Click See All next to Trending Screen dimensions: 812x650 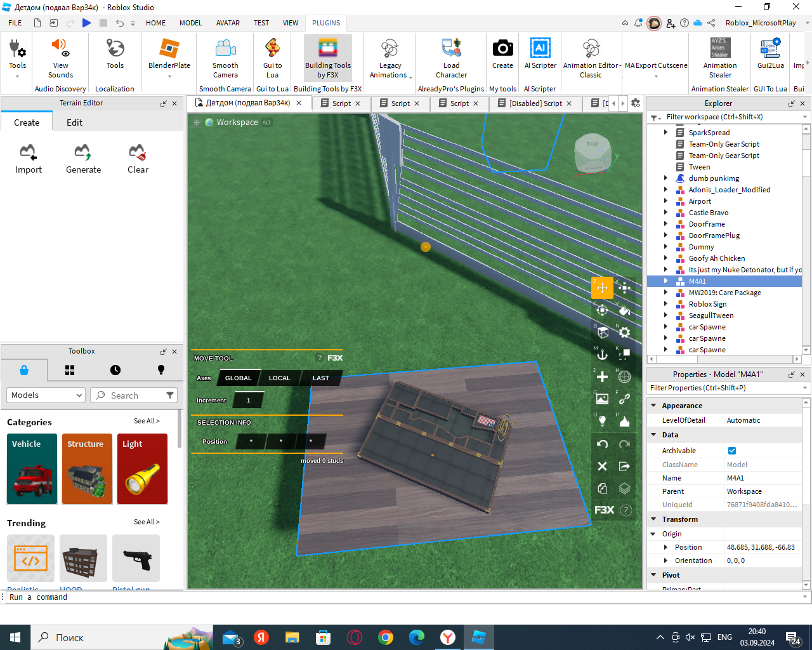click(147, 522)
